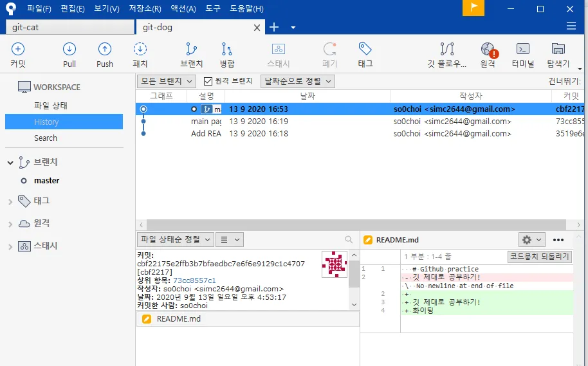The width and height of the screenshot is (588, 366).
Task: Open the 모든 브랜치 dropdown
Action: 167,81
